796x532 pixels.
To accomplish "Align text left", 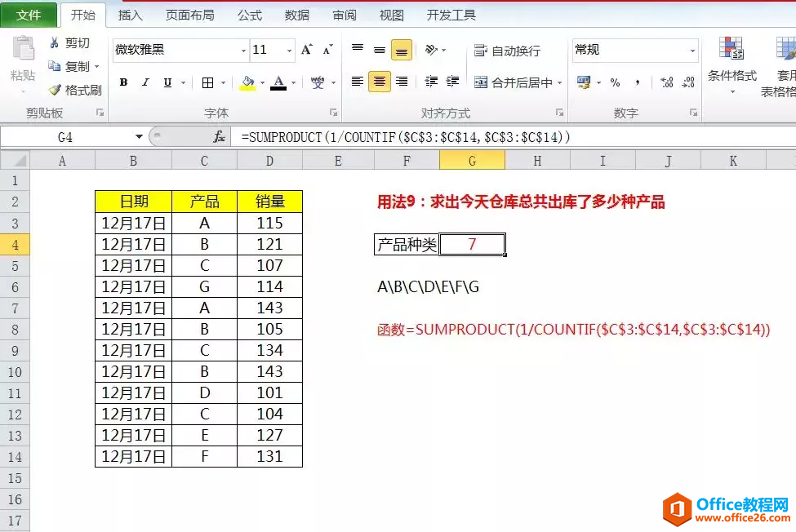I will [358, 82].
